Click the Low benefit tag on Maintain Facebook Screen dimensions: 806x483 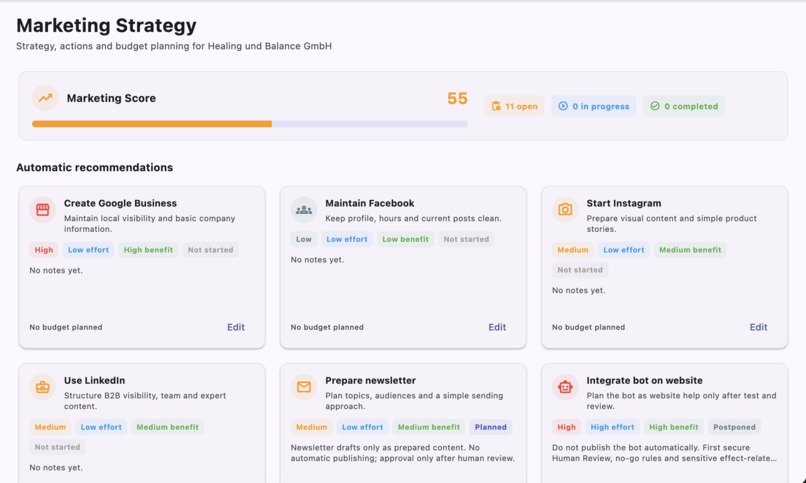tap(406, 239)
